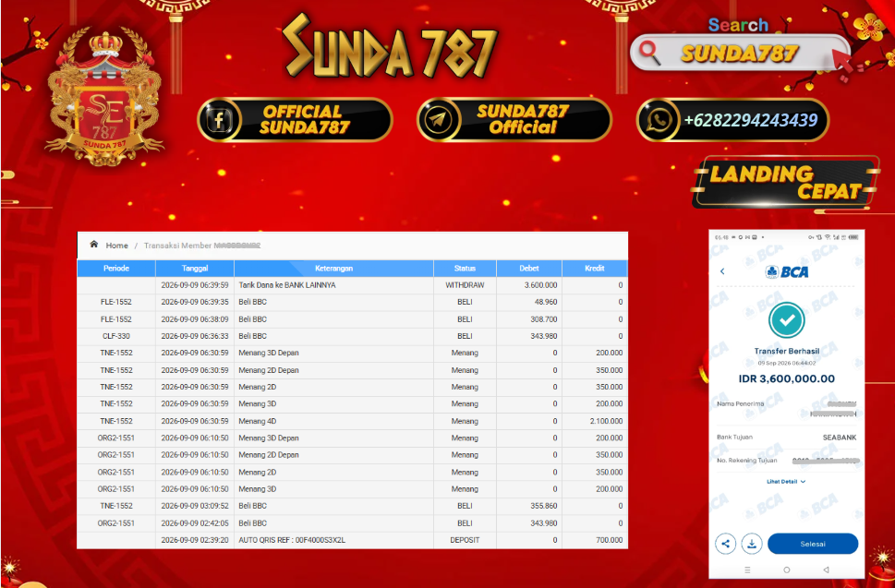Click the share icon in BCA receipt
The image size is (895, 588).
click(x=725, y=544)
